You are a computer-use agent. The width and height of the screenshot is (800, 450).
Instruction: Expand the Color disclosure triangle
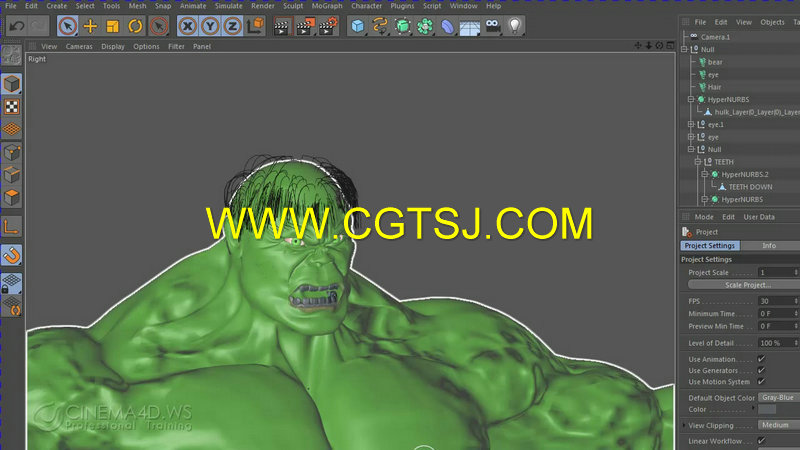754,409
